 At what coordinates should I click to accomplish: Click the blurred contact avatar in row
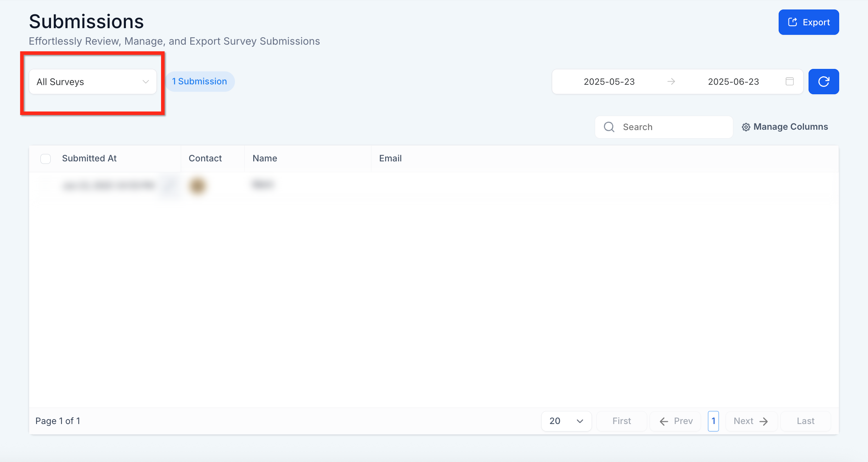(197, 185)
